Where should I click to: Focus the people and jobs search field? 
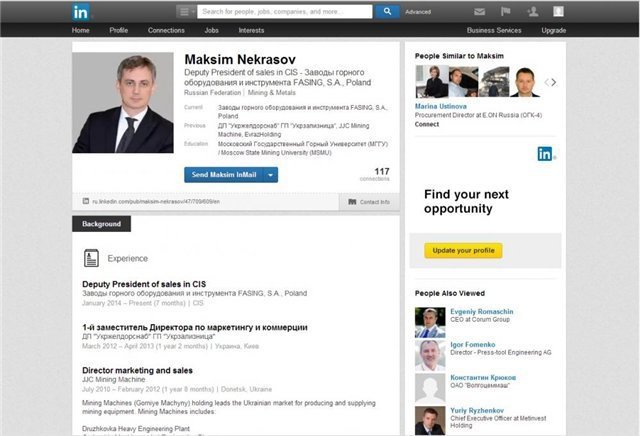284,11
